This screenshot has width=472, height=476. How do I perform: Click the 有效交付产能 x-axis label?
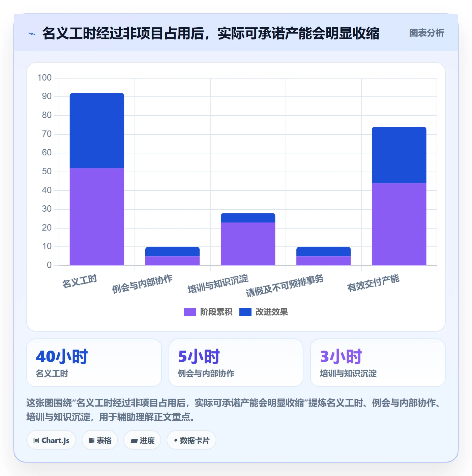[x=373, y=283]
